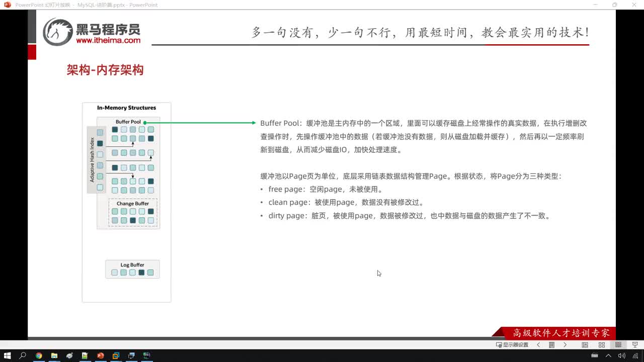Click the itheima horse logo

pyautogui.click(x=58, y=32)
